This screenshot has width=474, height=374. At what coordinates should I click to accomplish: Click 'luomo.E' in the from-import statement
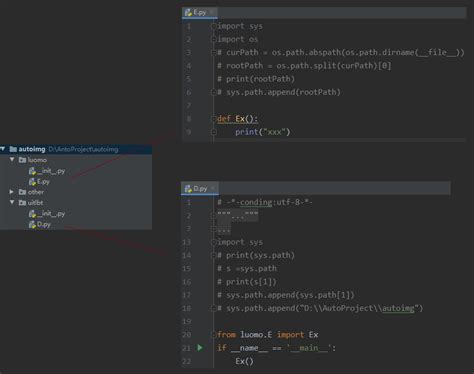(x=256, y=334)
